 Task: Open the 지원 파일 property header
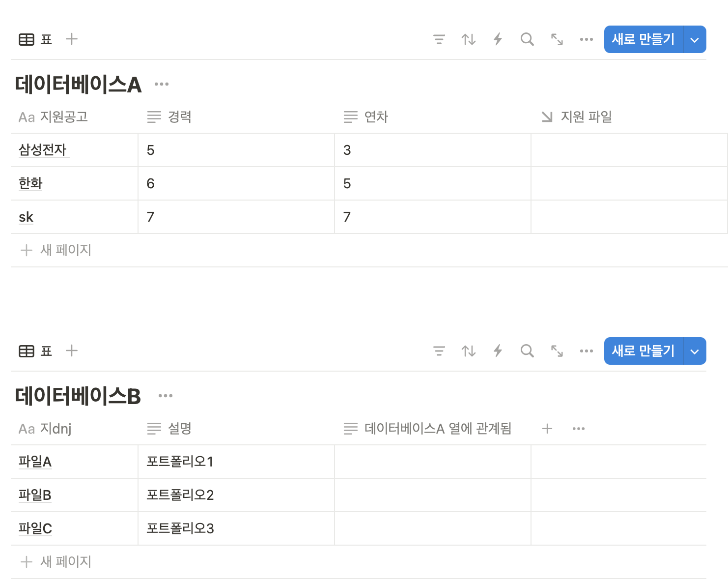tap(586, 117)
